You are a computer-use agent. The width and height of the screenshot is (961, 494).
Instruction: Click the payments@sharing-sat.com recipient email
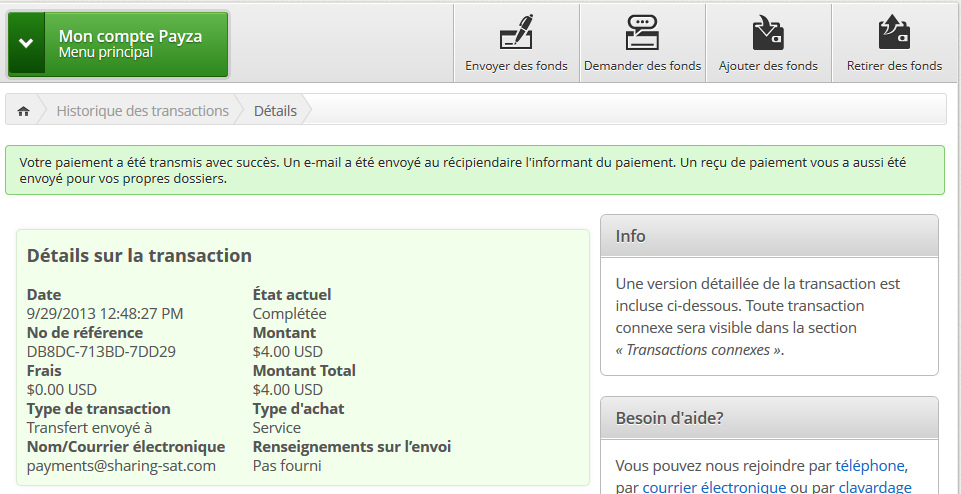pos(121,466)
